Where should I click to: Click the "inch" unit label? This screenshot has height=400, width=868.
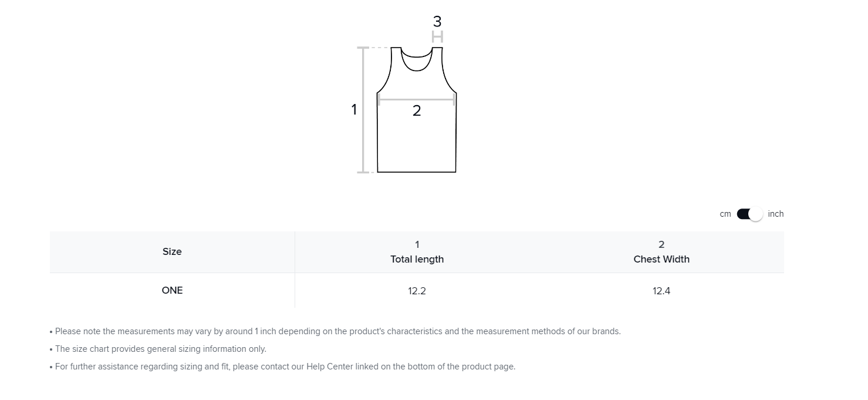(775, 214)
